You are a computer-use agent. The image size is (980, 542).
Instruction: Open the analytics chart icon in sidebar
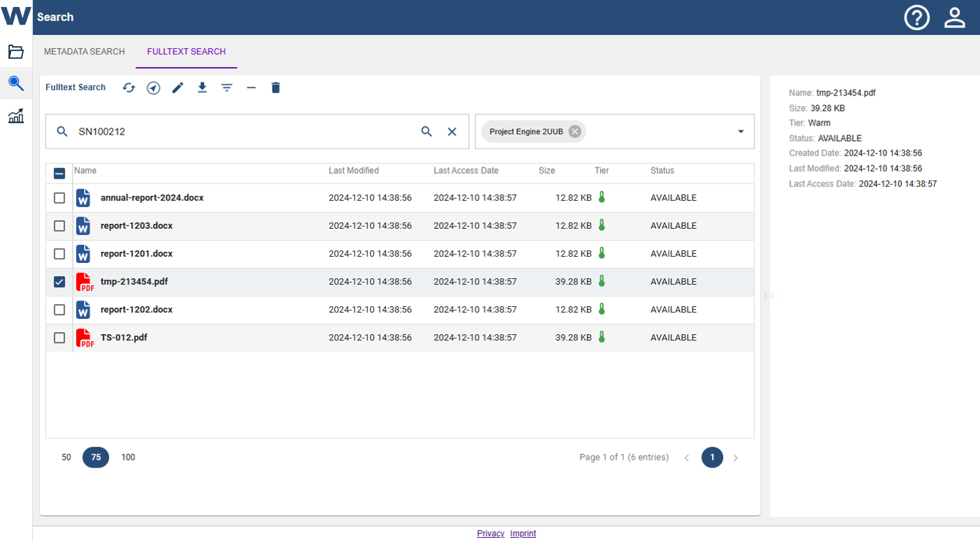click(x=16, y=116)
